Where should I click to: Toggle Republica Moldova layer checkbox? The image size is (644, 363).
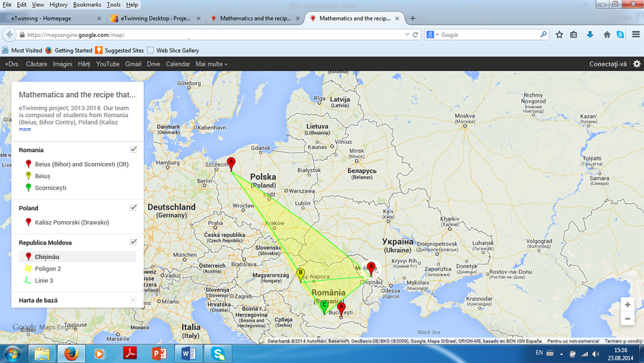pos(133,242)
